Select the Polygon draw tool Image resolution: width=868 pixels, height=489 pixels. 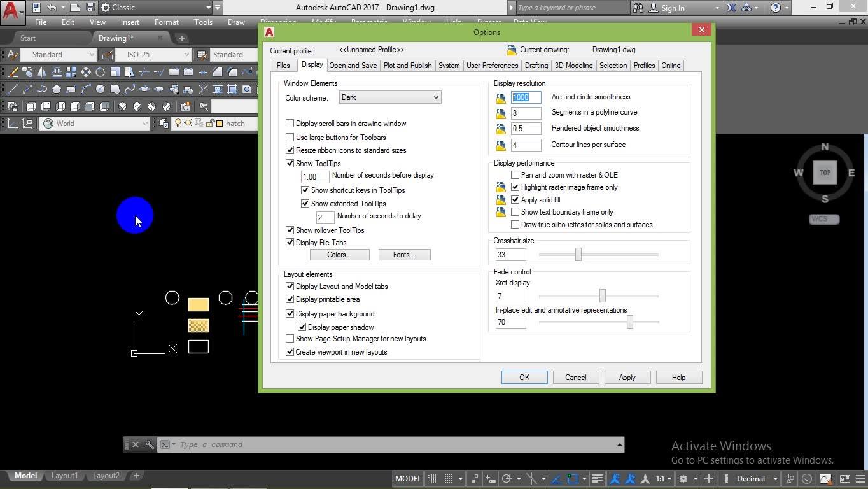tap(57, 89)
